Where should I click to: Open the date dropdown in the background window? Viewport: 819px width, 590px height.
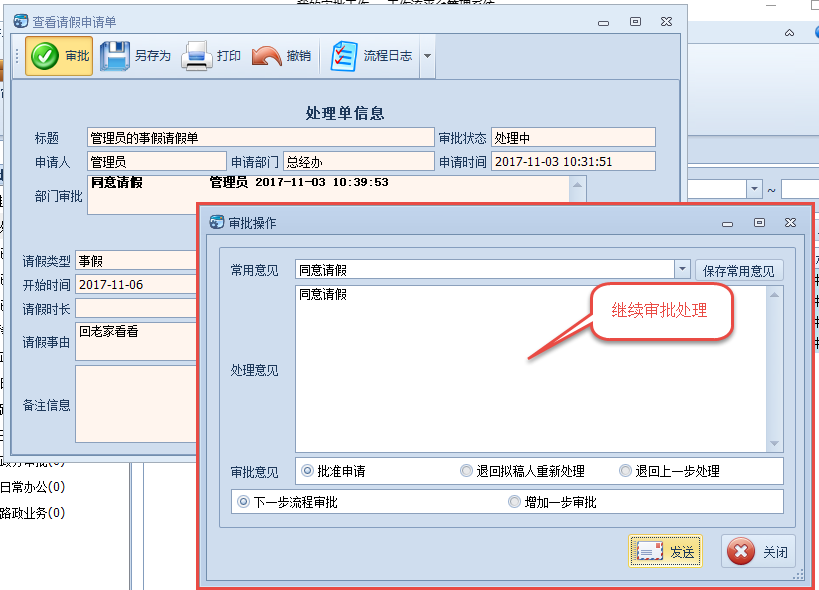click(x=754, y=189)
